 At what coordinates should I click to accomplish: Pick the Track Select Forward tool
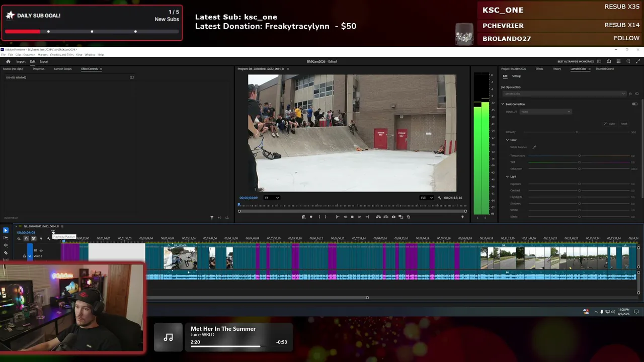pos(6,238)
